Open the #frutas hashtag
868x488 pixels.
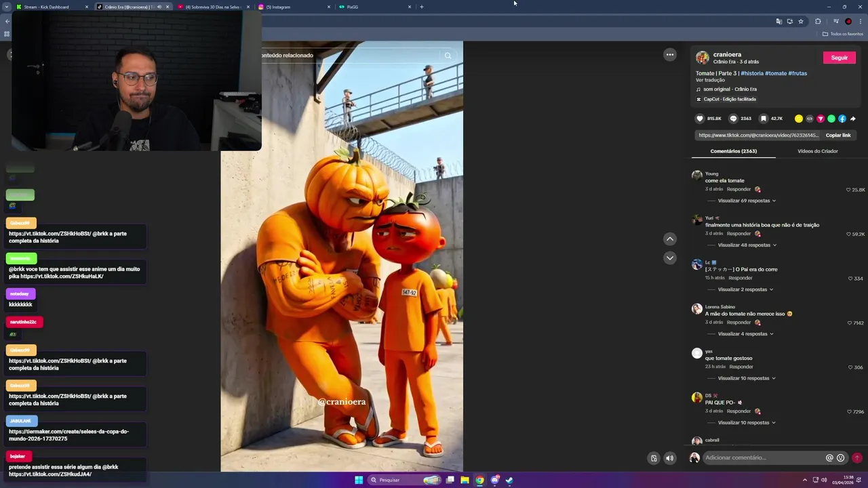(x=797, y=73)
